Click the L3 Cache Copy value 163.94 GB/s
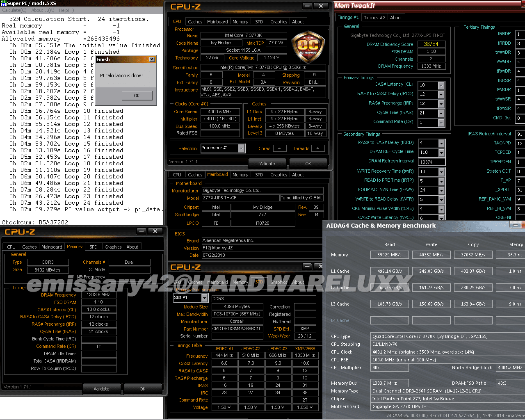Screen dimensions: 525x420 [473, 304]
